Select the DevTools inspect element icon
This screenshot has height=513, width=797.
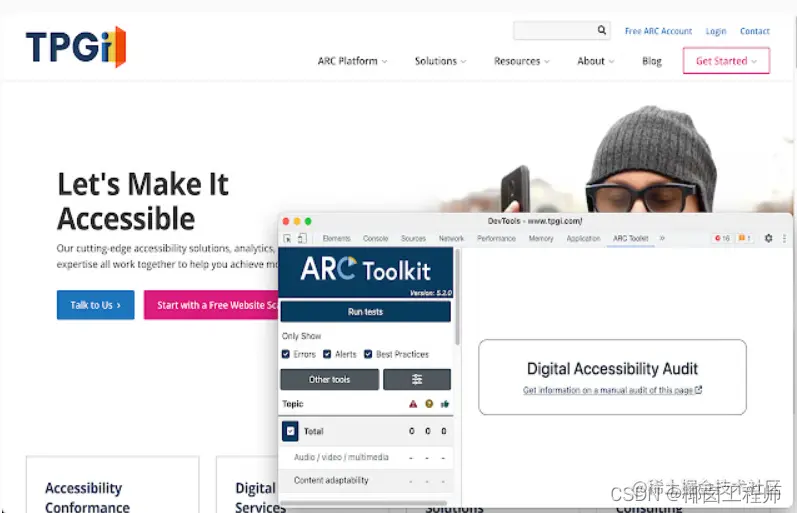tap(287, 238)
